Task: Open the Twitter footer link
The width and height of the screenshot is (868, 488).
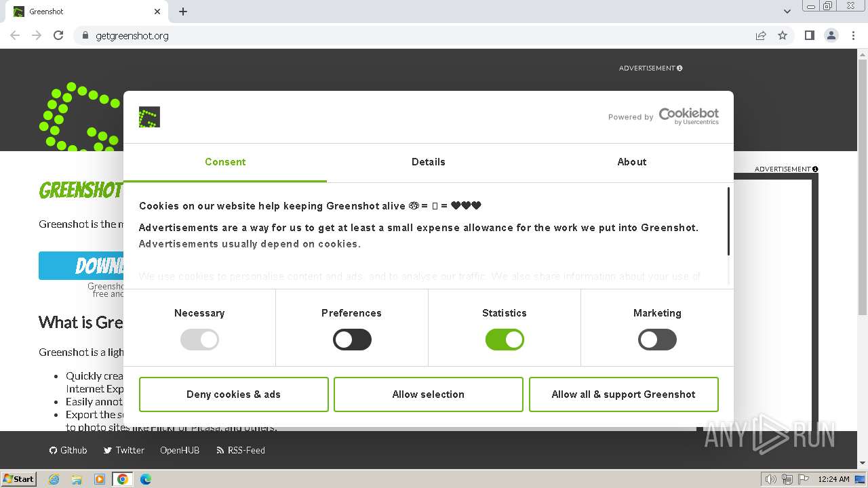Action: coord(124,450)
